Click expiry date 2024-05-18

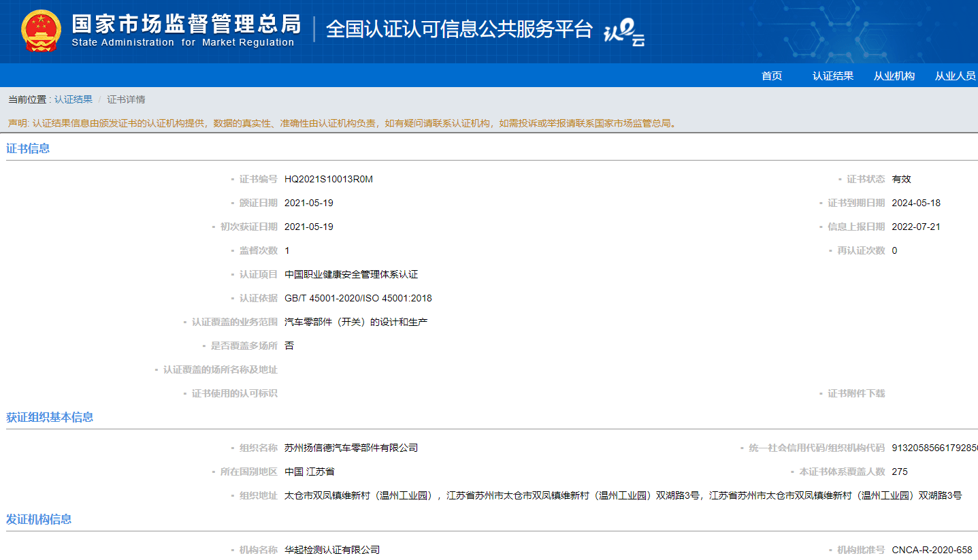tap(916, 203)
